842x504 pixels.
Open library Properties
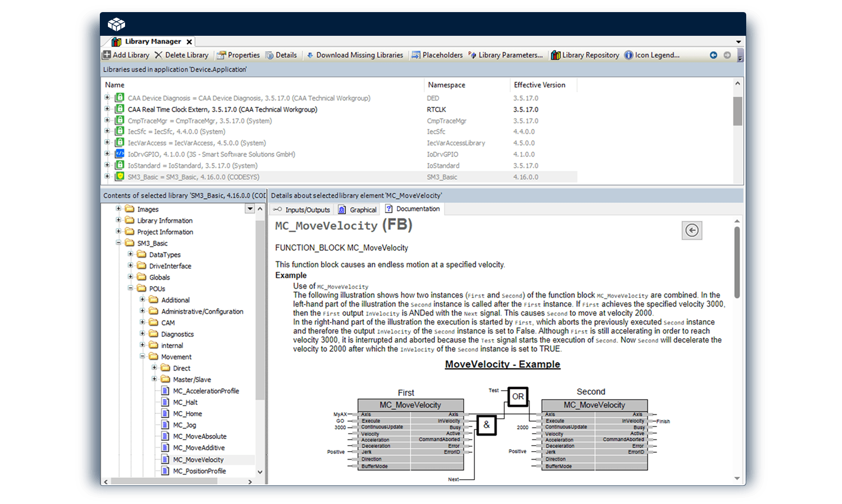click(238, 55)
